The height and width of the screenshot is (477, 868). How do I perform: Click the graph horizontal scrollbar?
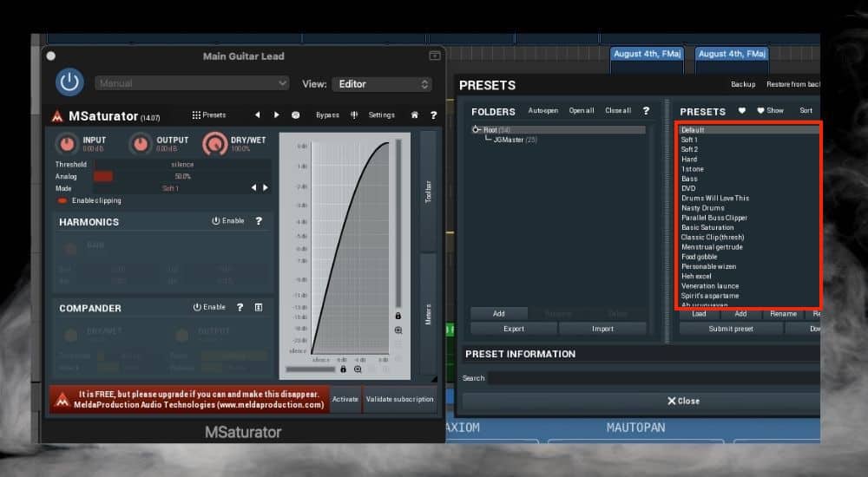point(310,369)
